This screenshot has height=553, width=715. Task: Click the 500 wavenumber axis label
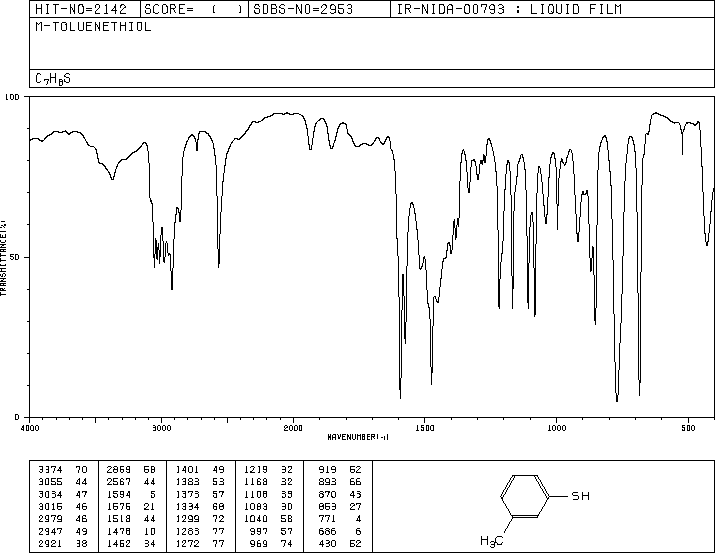point(688,428)
